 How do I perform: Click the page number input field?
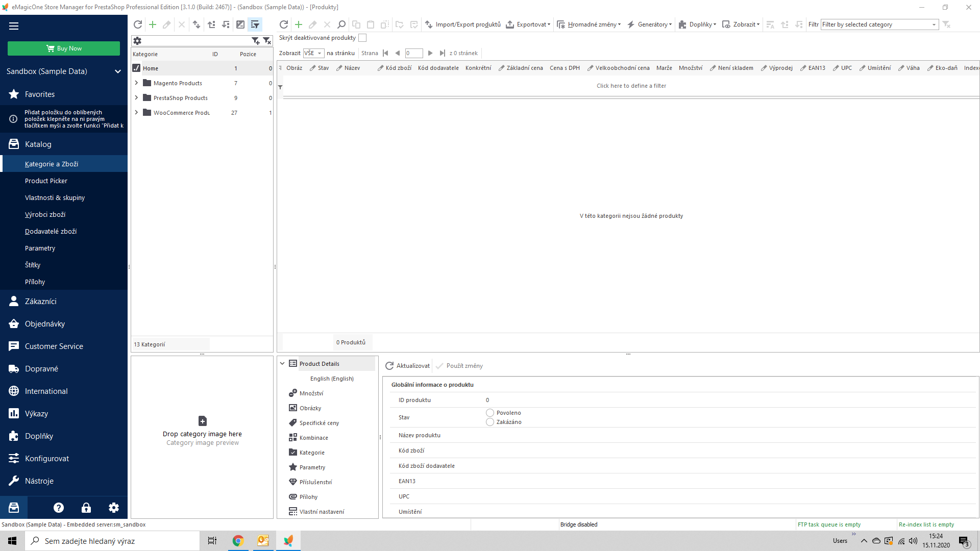413,53
